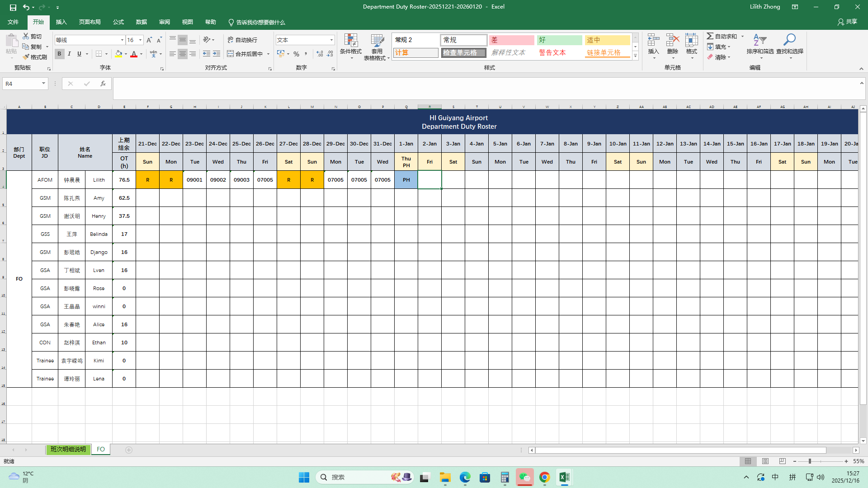Click the AutoSum sigma icon
This screenshot has width=868, height=488.
[x=710, y=36]
